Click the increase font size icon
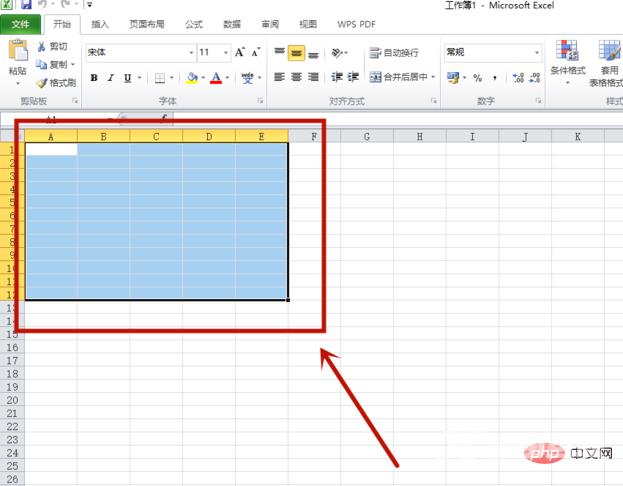Viewport: 623px width, 486px height. (x=240, y=52)
